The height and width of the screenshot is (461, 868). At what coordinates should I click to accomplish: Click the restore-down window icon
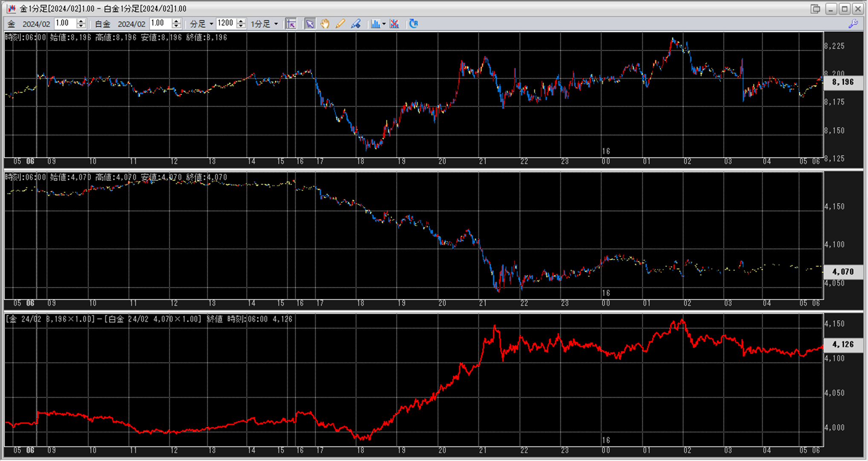click(x=815, y=9)
